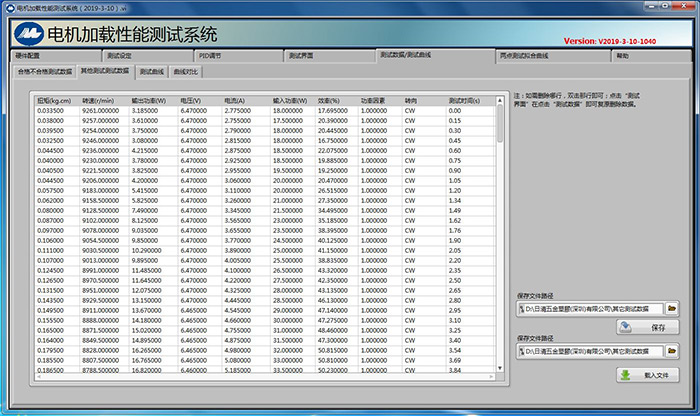Click the save path field above 保存
Viewport: 700px width, 416px height.
pyautogui.click(x=590, y=308)
